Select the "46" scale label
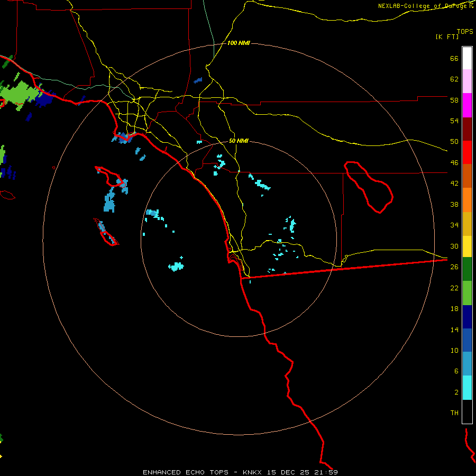This screenshot has height=476, width=476. coord(454,162)
